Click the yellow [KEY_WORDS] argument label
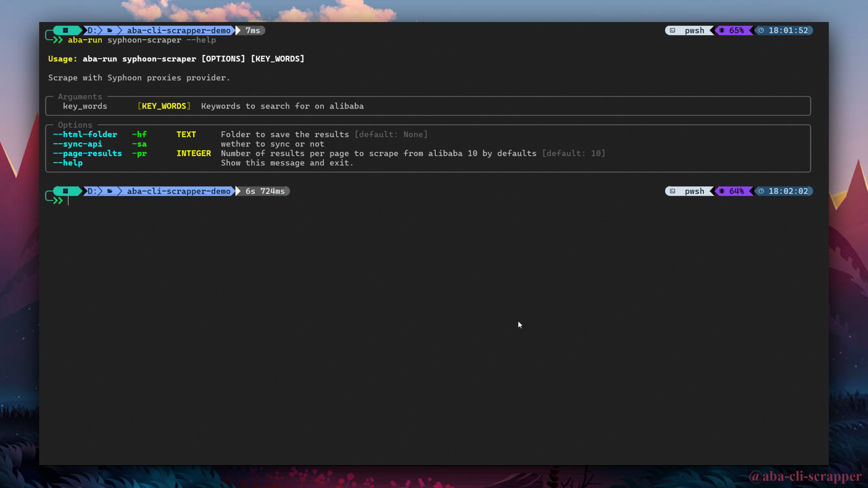Viewport: 868px width, 488px height. coord(164,106)
